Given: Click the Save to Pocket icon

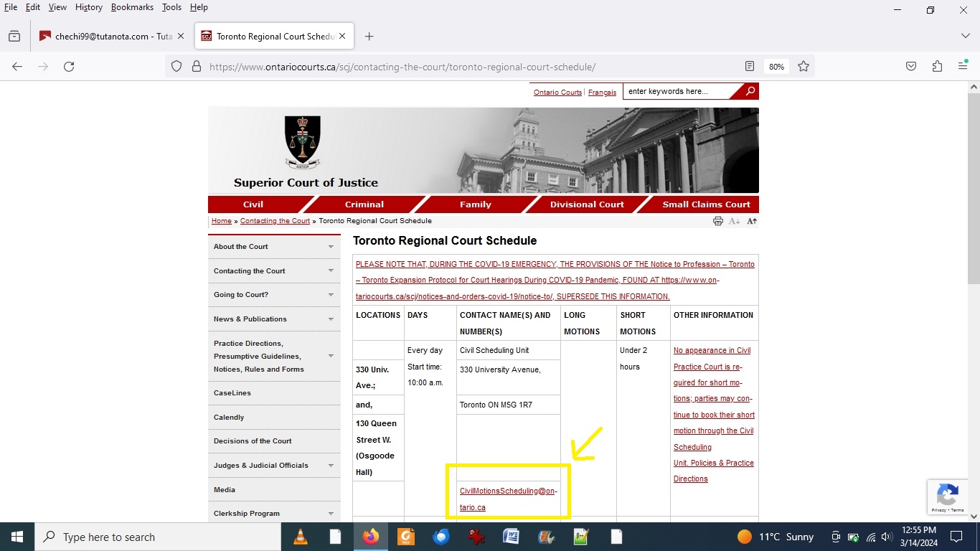Looking at the screenshot, I should point(911,67).
